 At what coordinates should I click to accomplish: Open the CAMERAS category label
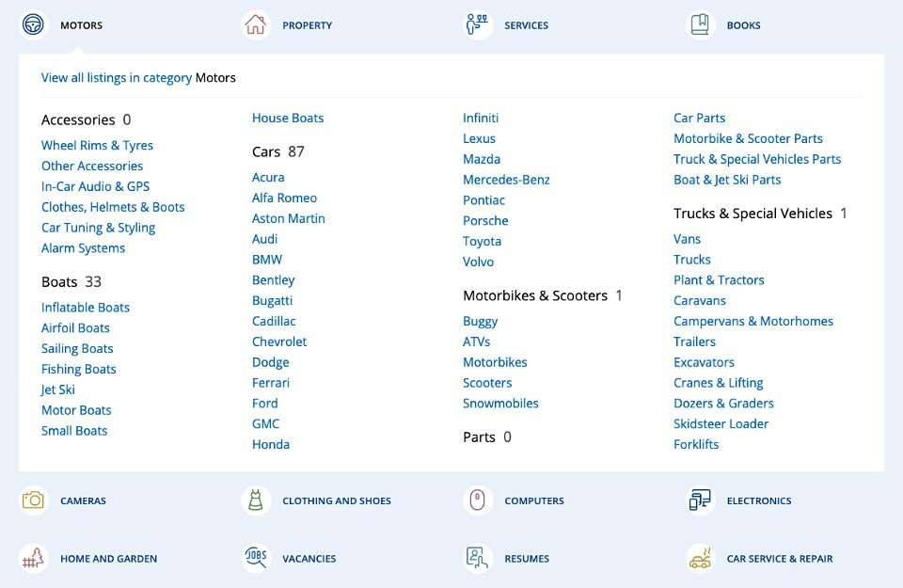(x=83, y=501)
